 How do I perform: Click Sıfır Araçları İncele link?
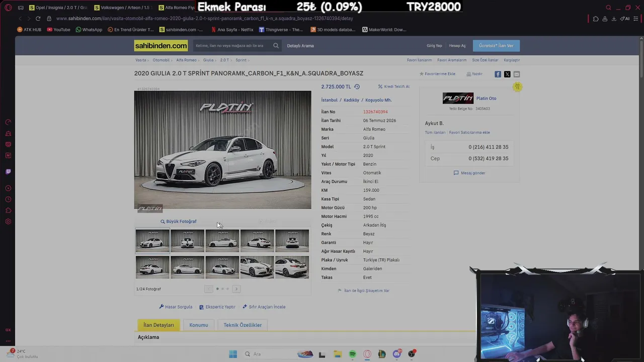point(264,307)
